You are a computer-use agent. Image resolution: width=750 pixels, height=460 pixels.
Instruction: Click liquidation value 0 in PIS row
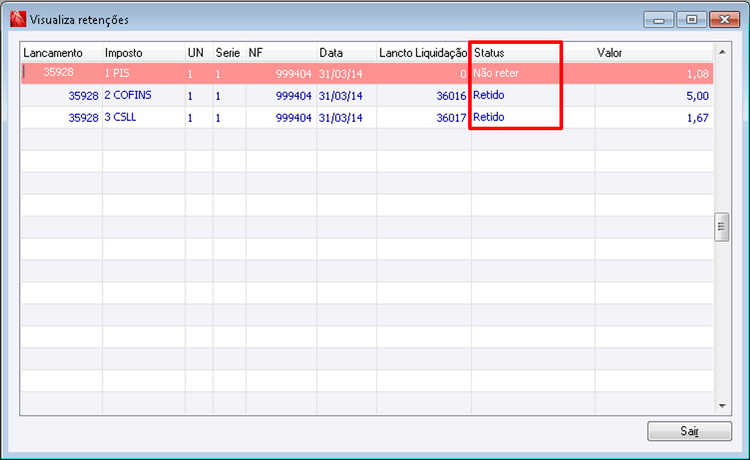pos(424,74)
